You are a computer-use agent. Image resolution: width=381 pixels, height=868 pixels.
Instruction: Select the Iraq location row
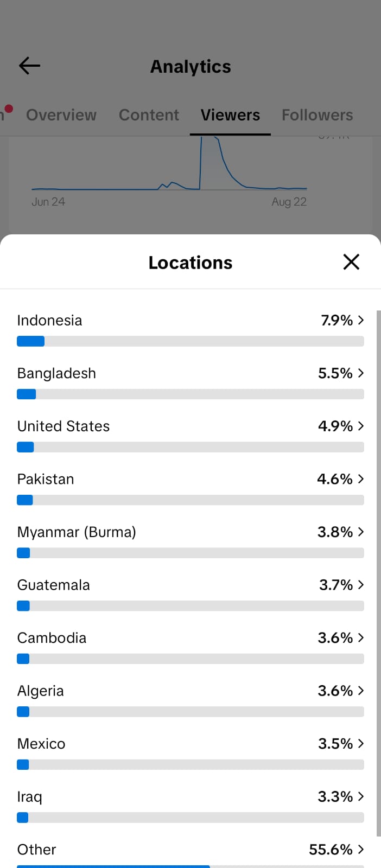click(190, 805)
